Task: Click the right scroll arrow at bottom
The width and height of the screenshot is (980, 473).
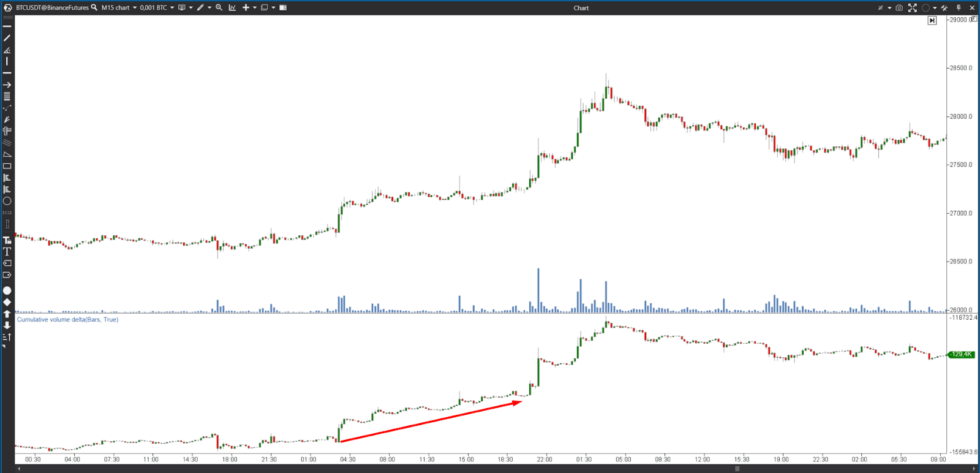Action: 974,469
